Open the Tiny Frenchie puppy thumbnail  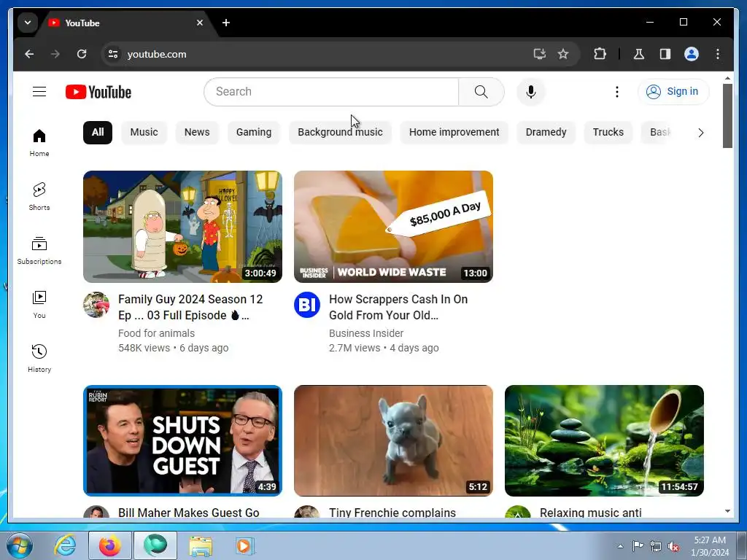tap(393, 440)
